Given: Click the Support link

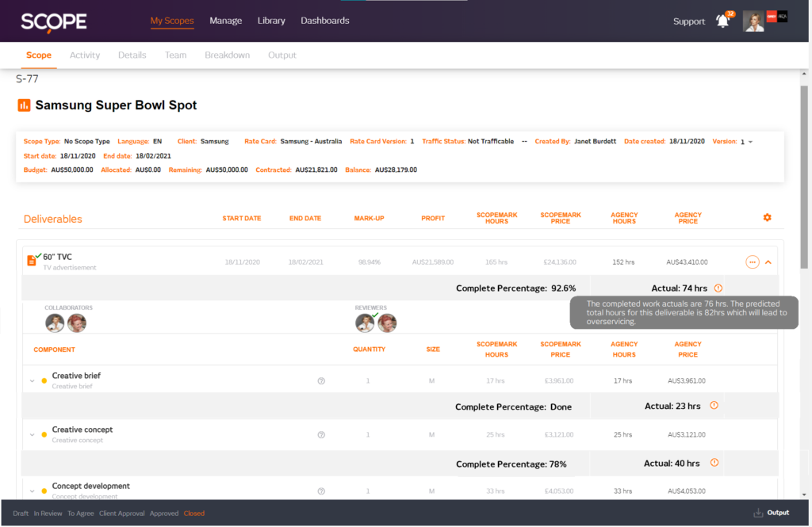Looking at the screenshot, I should click(x=689, y=21).
